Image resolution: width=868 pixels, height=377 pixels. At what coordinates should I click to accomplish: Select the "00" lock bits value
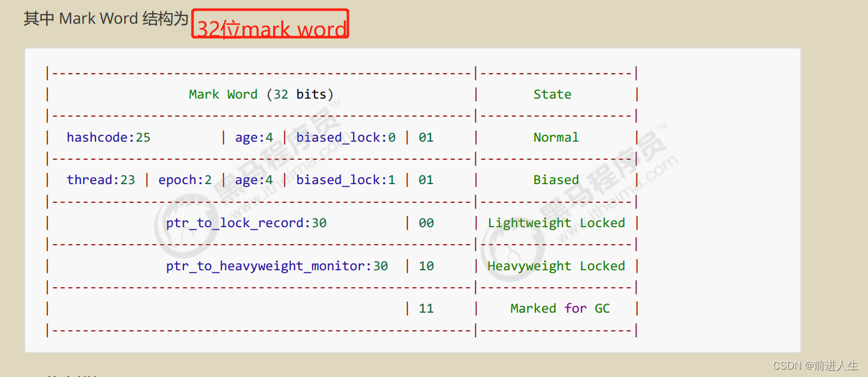coord(426,223)
